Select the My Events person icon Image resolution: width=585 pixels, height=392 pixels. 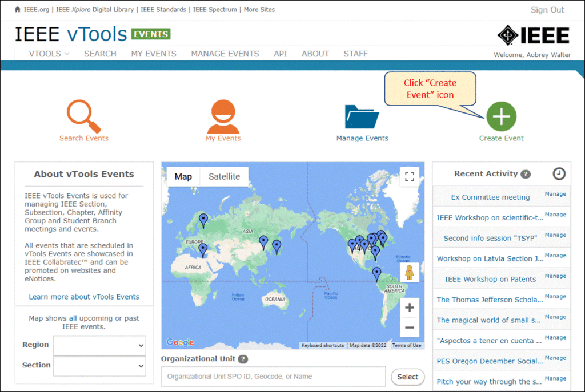(223, 114)
